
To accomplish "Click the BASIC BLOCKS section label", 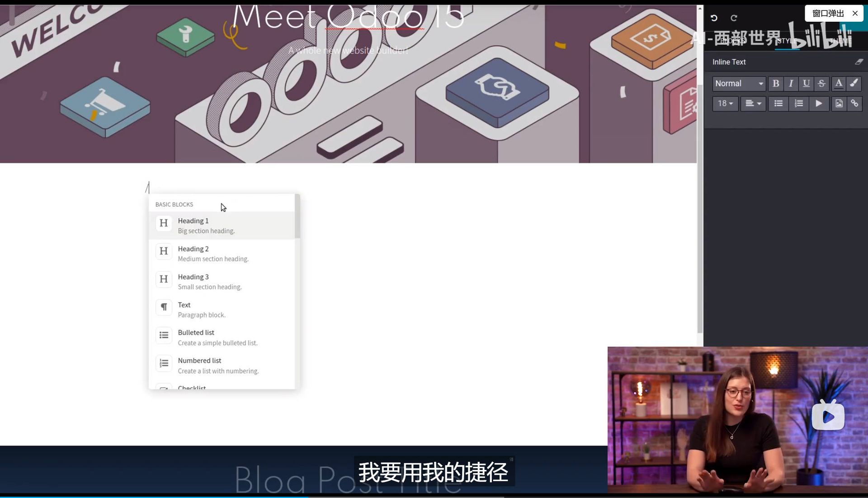I will (174, 204).
